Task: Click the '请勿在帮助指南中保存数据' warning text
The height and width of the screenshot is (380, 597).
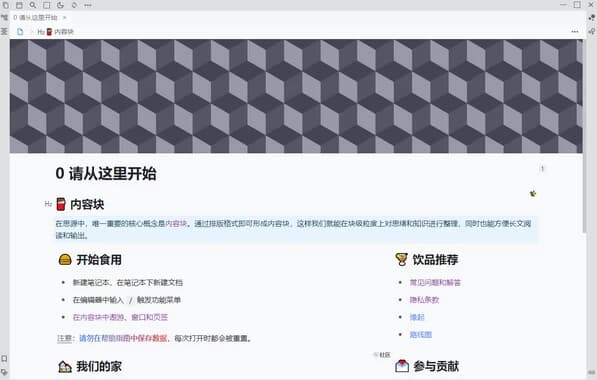Action: (123, 338)
